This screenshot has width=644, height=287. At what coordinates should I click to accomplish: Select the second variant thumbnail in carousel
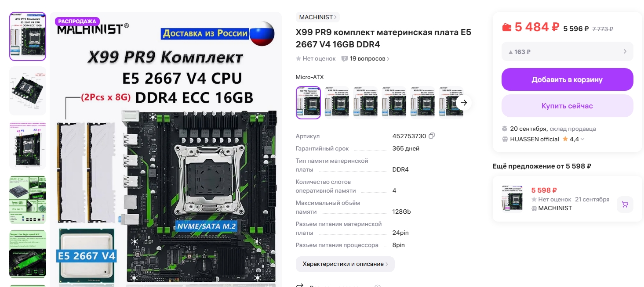tap(337, 103)
